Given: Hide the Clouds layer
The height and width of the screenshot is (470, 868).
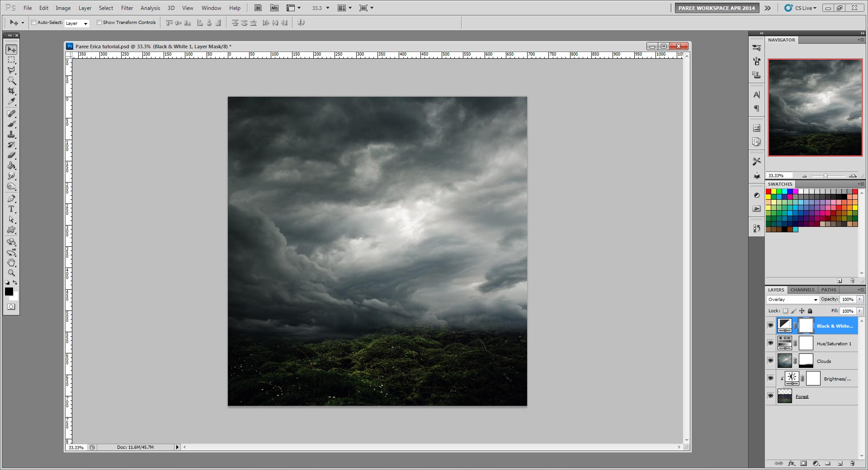Looking at the screenshot, I should click(x=770, y=361).
